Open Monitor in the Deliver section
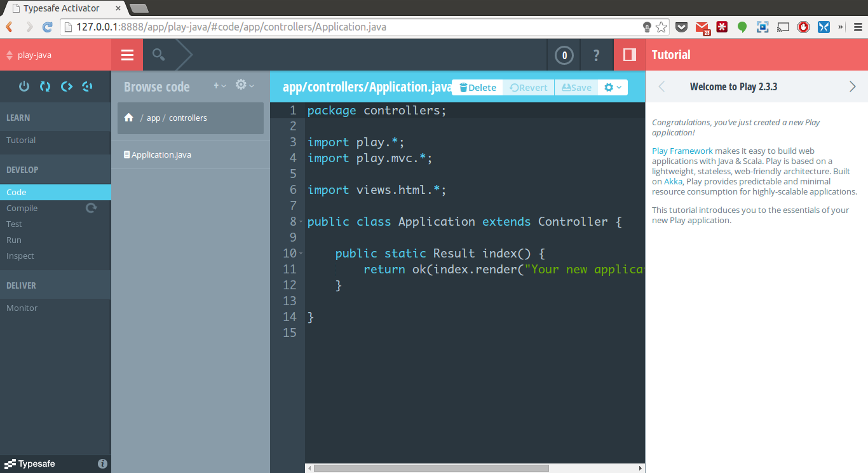 pos(22,308)
